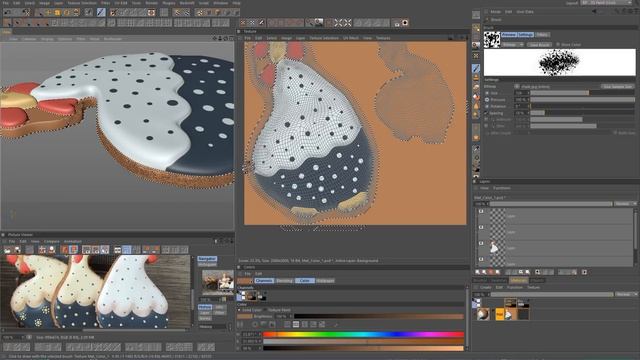Switch to the Materials tab
Viewport: 640px width, 360px height.
(519, 280)
